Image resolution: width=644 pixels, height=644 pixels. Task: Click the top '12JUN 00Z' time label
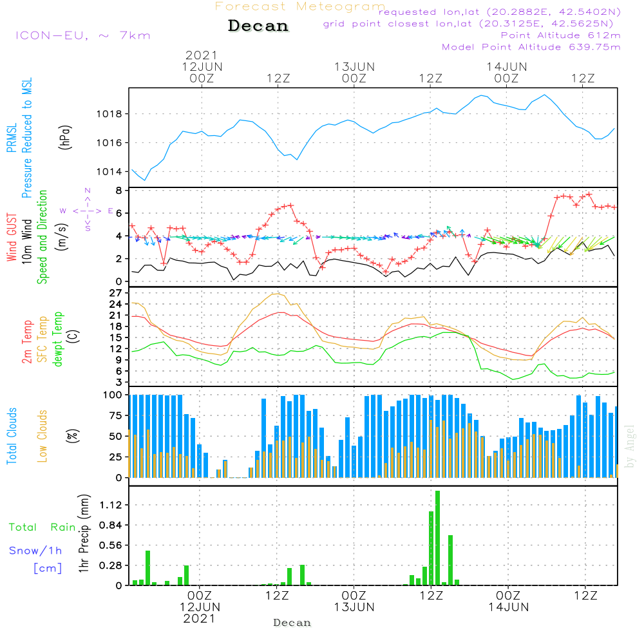pyautogui.click(x=202, y=72)
